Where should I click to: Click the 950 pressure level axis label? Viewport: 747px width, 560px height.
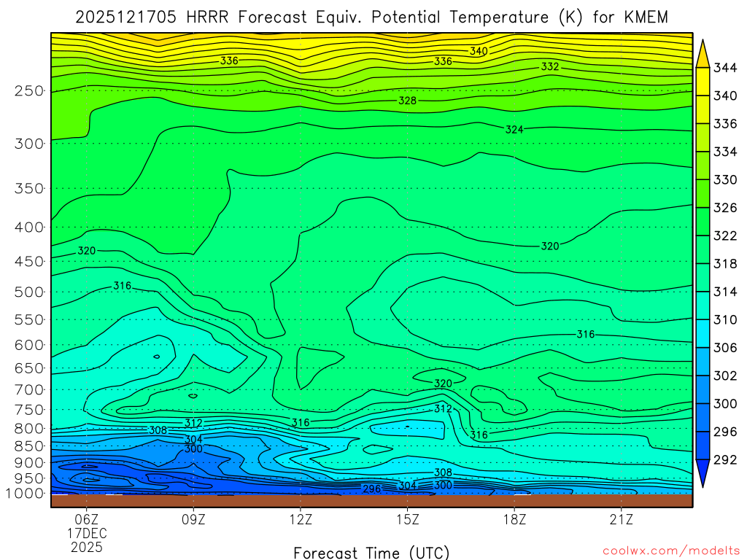click(x=29, y=478)
